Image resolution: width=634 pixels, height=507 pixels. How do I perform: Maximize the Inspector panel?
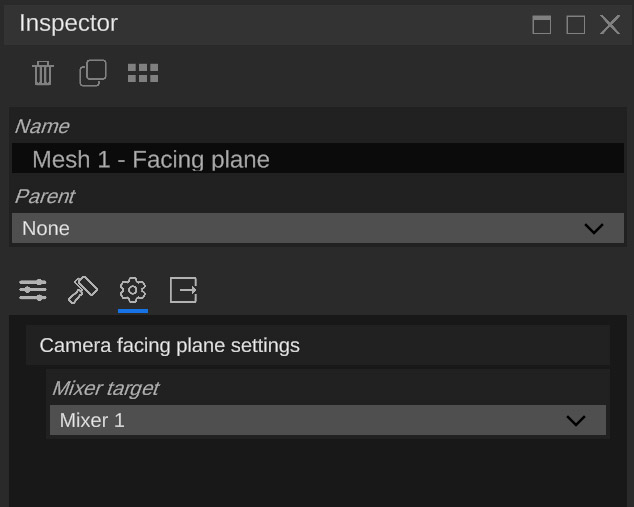(576, 25)
